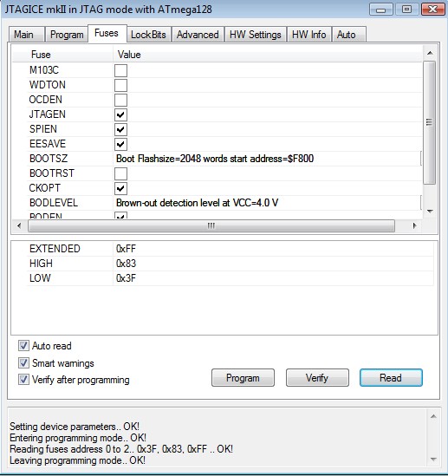Switch to the HW Info tab
Viewport: 448px width, 476px height.
tap(309, 35)
